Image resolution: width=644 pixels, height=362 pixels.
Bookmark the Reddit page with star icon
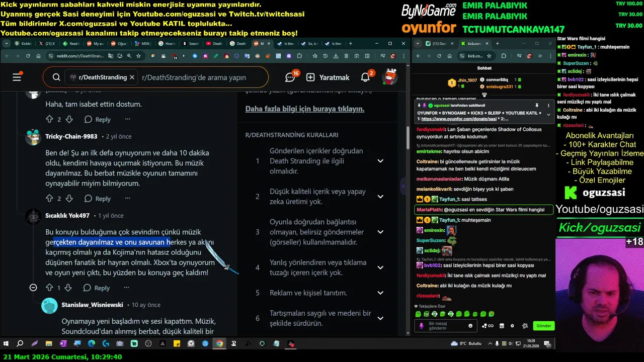(137, 56)
